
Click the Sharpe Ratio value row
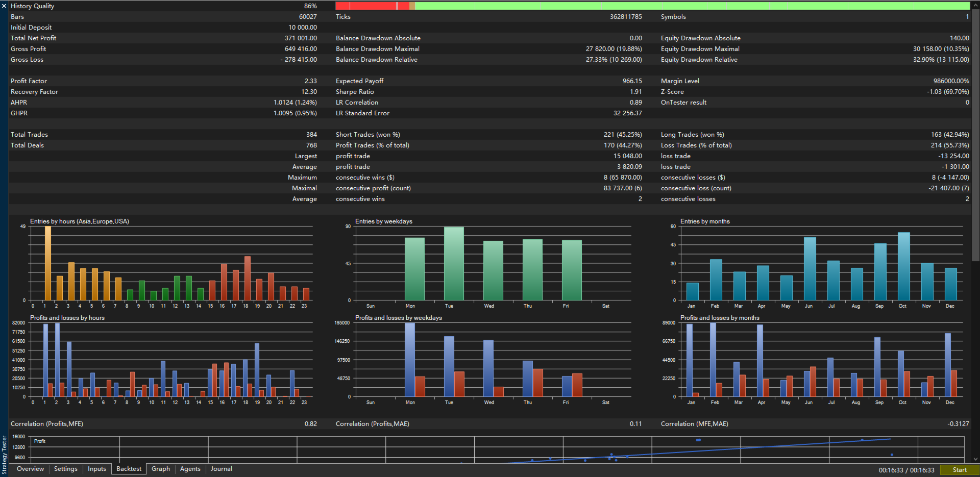pos(489,92)
